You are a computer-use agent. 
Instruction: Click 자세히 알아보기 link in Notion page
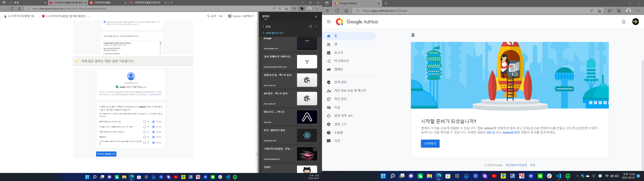[155, 95]
